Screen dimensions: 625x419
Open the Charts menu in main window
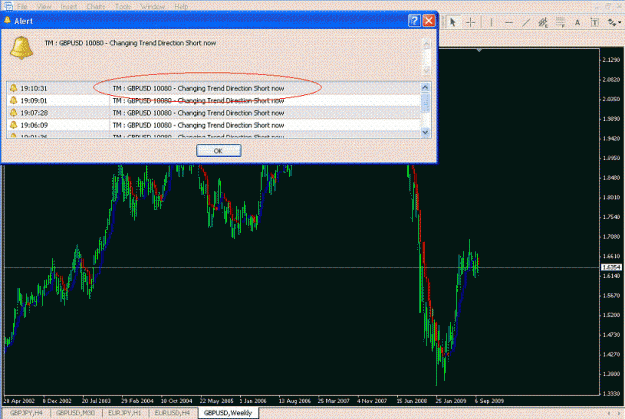click(96, 6)
